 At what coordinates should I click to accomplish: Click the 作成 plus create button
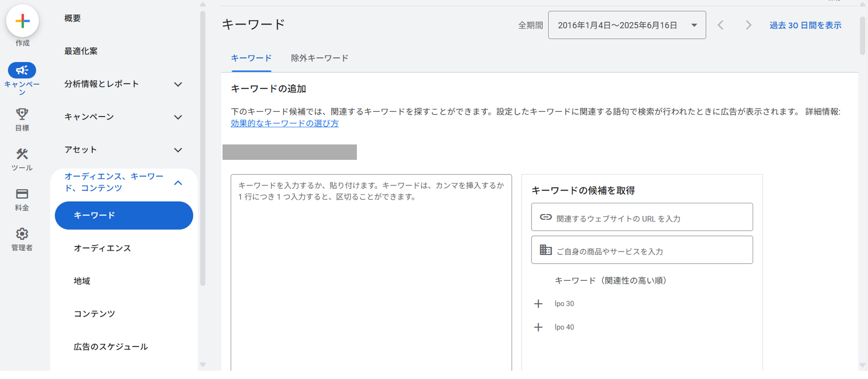[22, 21]
